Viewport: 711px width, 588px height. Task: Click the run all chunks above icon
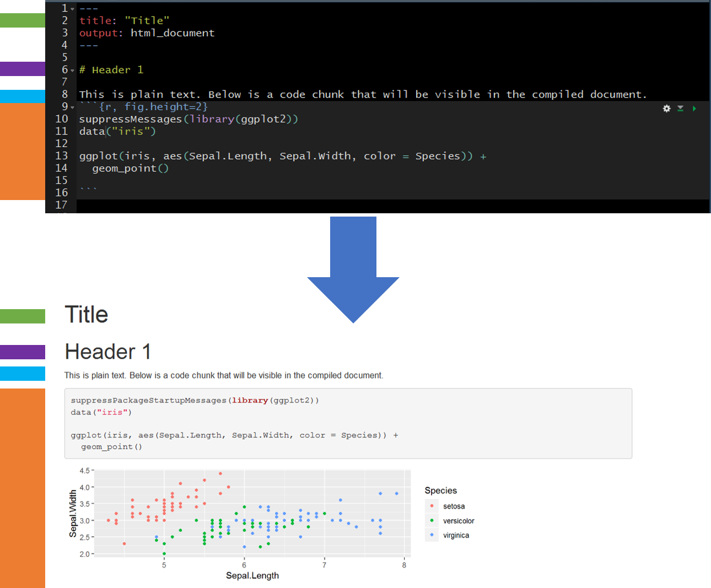click(x=681, y=109)
